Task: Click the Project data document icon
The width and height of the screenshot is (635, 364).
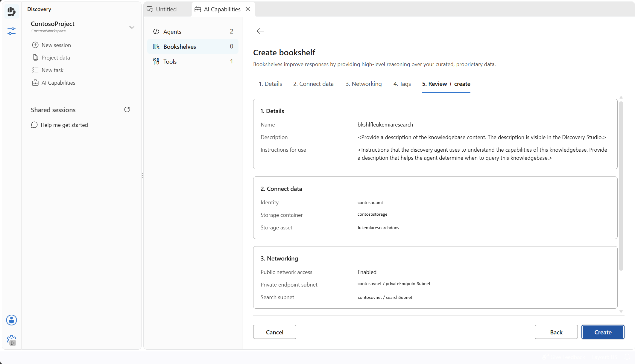Action: tap(35, 57)
